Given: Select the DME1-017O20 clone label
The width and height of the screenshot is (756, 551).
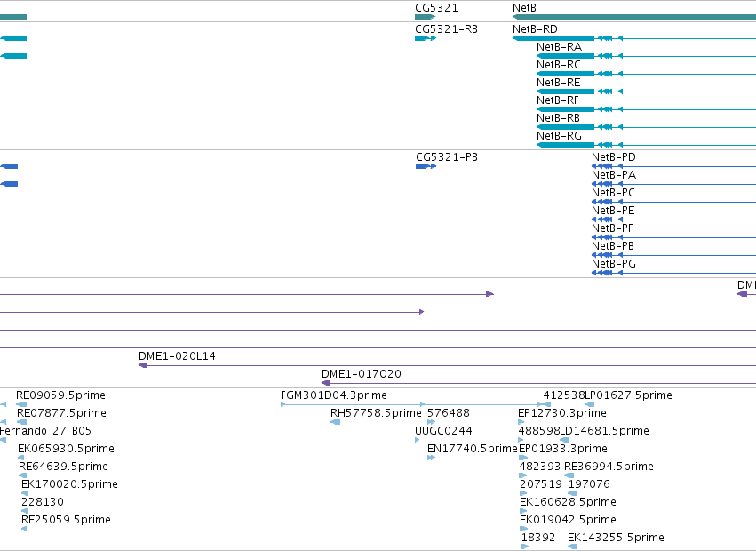Looking at the screenshot, I should pos(362,374).
